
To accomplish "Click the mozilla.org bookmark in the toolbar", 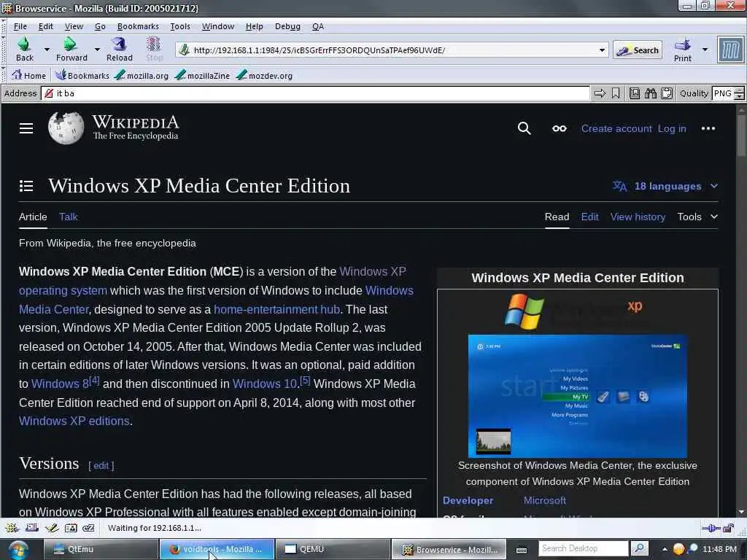I will tap(142, 75).
